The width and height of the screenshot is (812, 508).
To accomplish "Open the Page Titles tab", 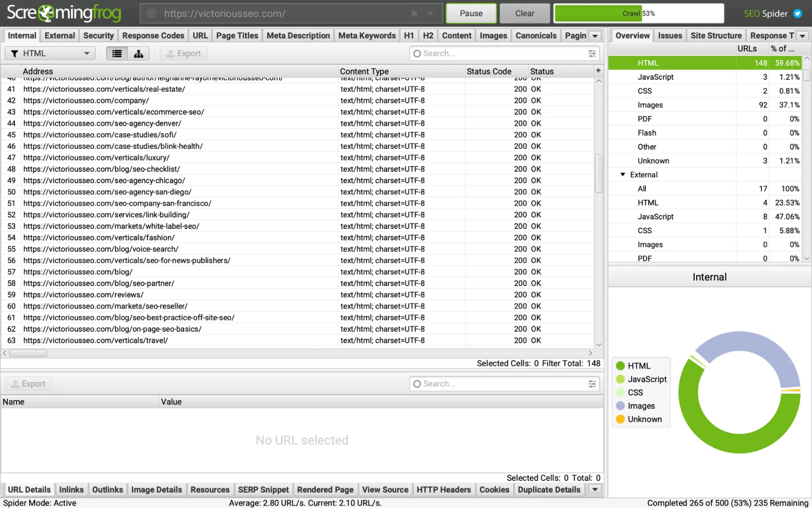I will [237, 36].
